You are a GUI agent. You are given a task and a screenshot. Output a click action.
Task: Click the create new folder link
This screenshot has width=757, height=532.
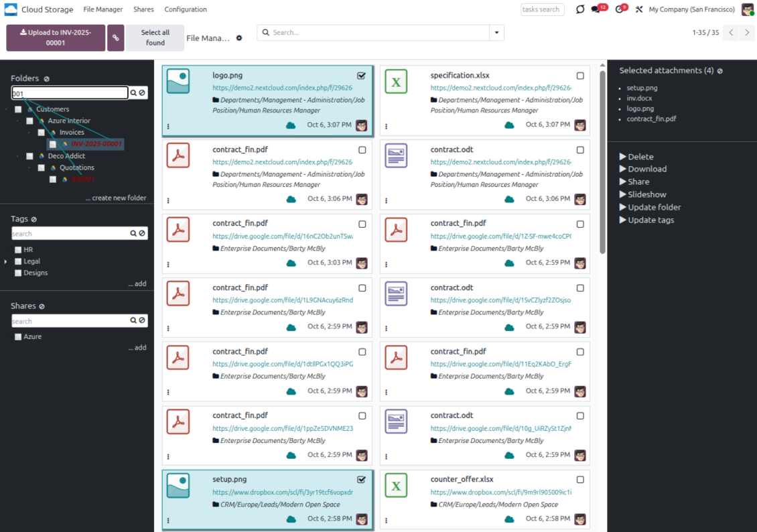tap(115, 198)
